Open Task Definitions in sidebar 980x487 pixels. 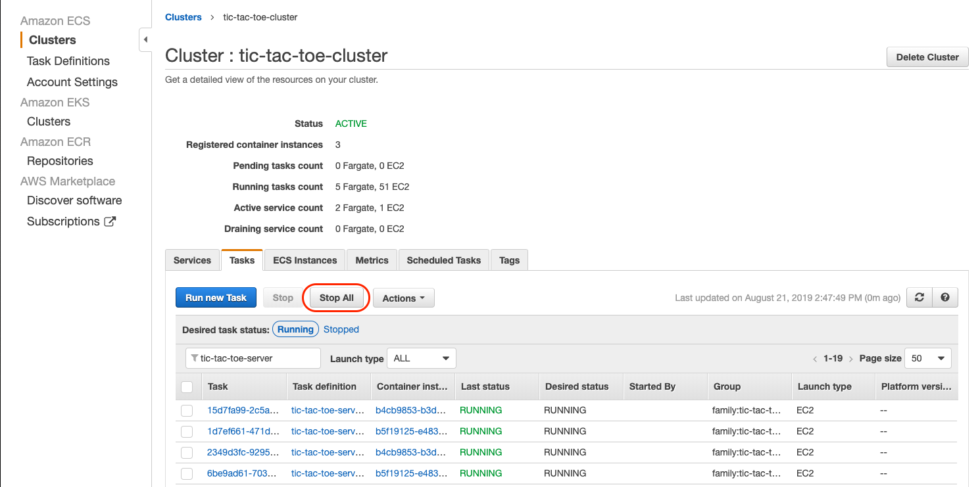coord(68,61)
